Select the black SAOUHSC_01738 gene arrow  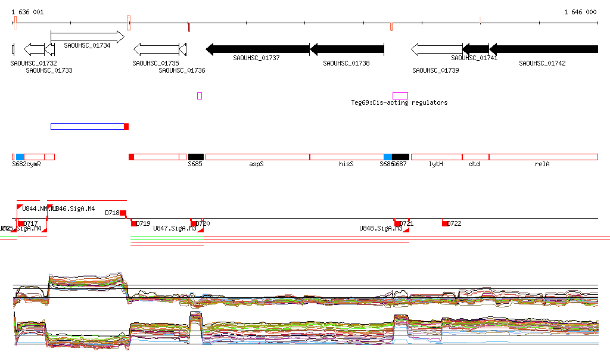coord(347,49)
